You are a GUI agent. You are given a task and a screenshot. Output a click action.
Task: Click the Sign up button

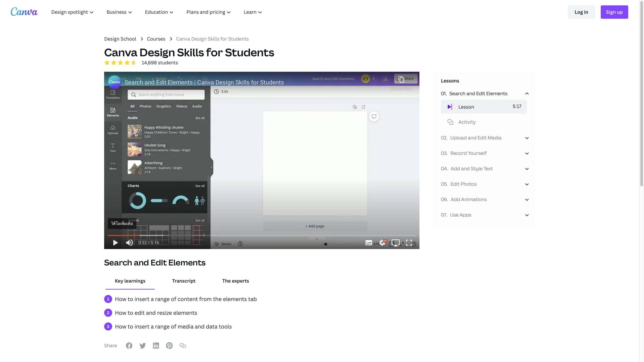coord(614,12)
